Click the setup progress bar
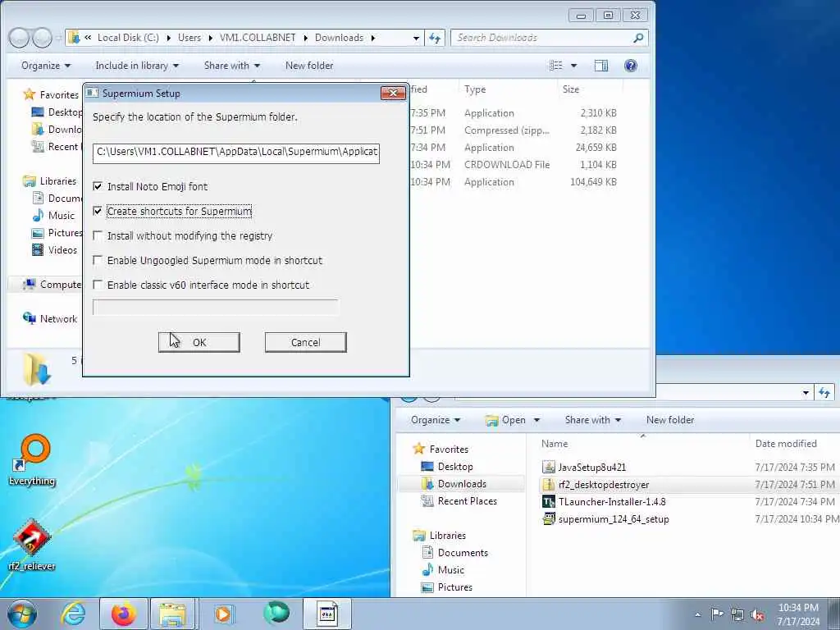Image resolution: width=840 pixels, height=630 pixels. click(216, 308)
